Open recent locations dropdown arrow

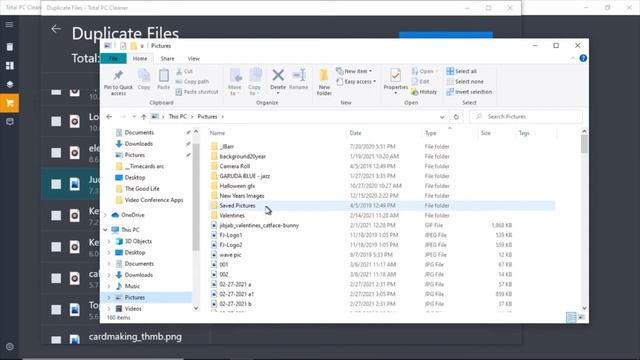(x=134, y=117)
